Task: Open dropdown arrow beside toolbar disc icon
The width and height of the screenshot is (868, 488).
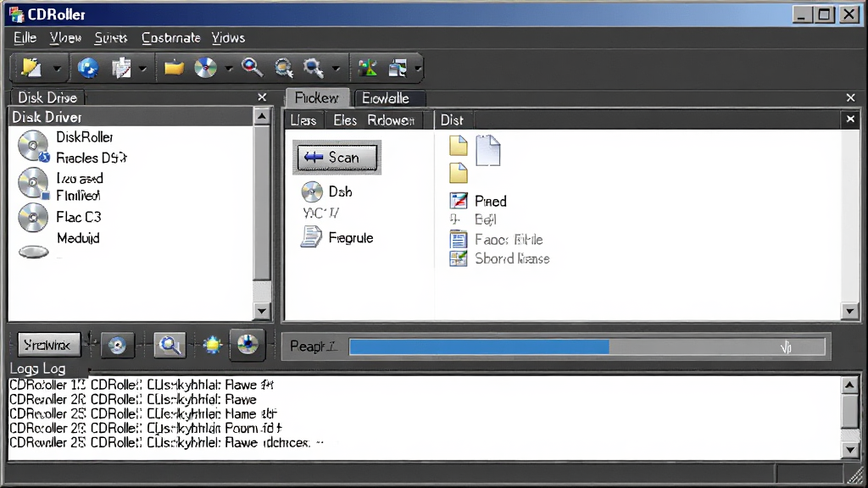Action: pyautogui.click(x=229, y=69)
